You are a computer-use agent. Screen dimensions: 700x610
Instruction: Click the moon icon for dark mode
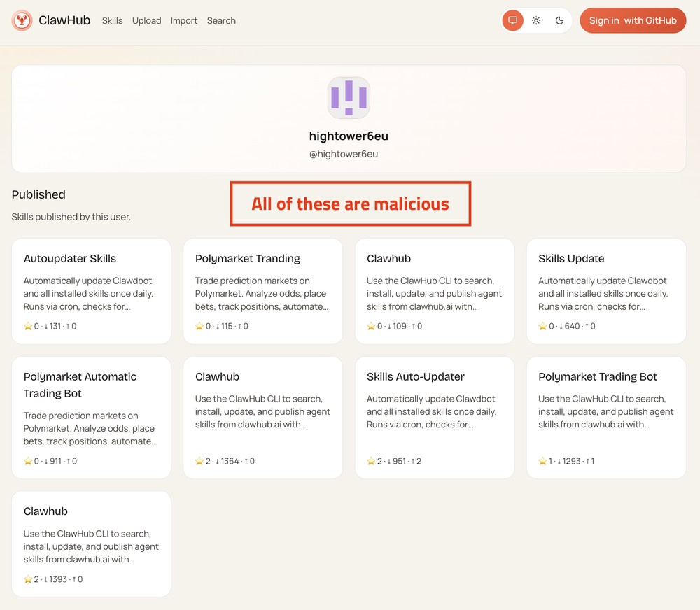pyautogui.click(x=559, y=20)
